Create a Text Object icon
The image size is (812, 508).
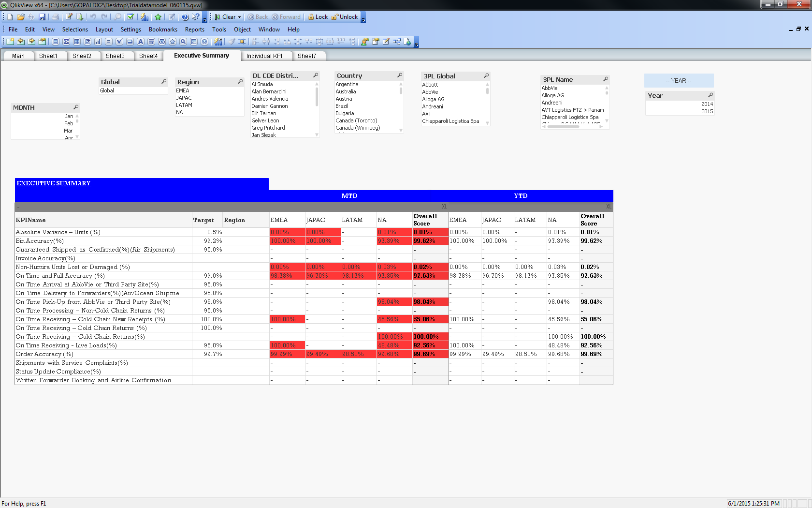(141, 42)
